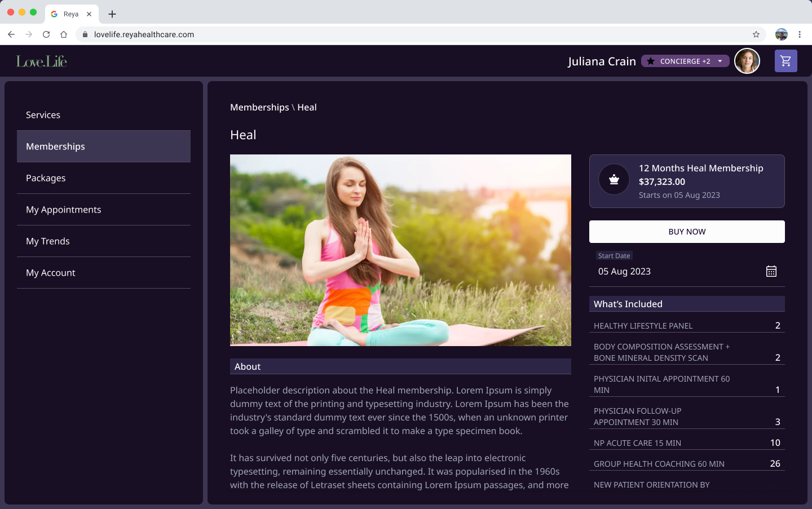View the My Trends section
This screenshot has width=812, height=509.
[48, 241]
